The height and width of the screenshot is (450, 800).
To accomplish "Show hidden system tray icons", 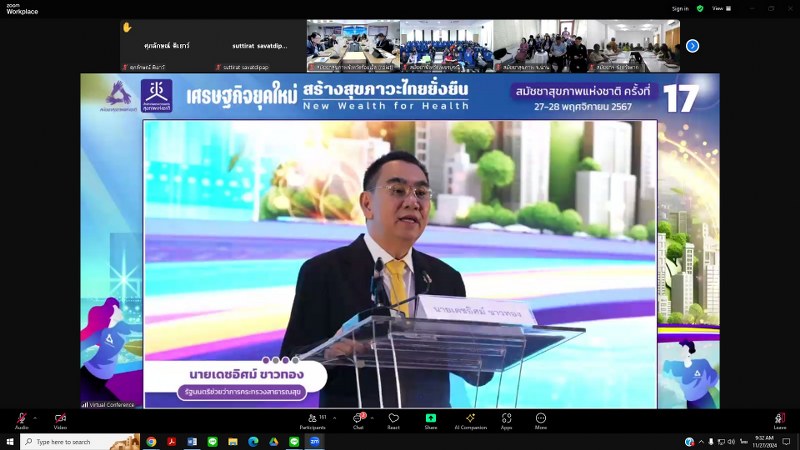I will 701,442.
